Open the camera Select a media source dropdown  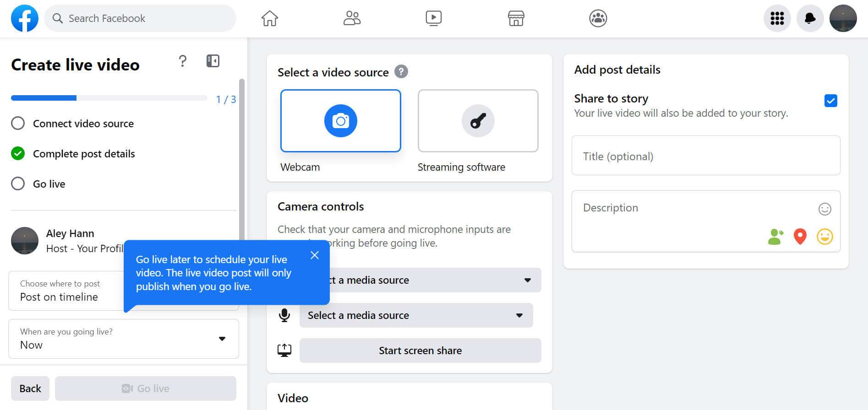click(420, 280)
